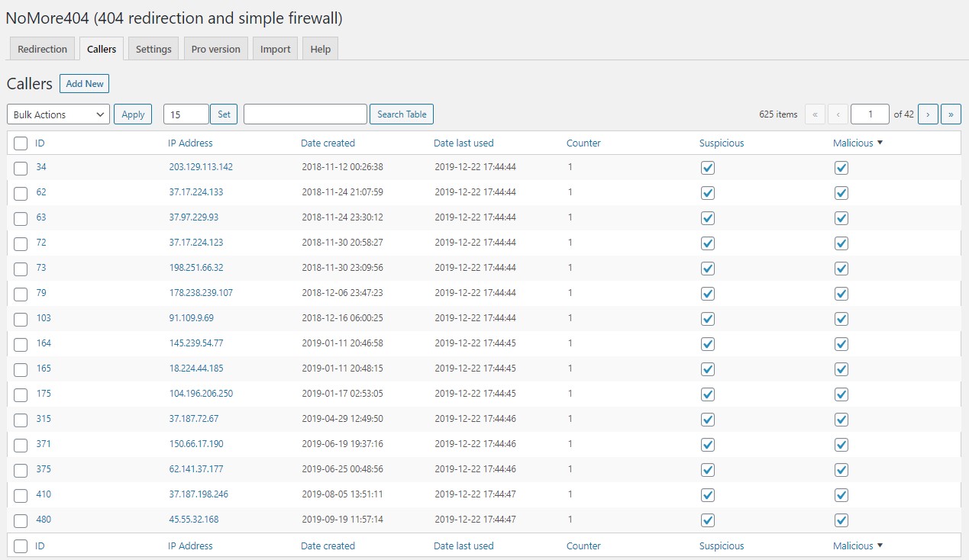Open the Callers tab
969x560 pixels.
[x=102, y=49]
